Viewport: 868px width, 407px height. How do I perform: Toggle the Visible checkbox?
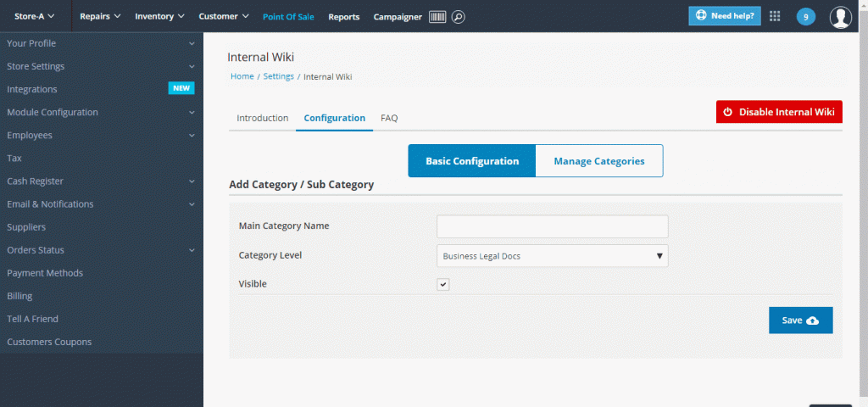(442, 284)
